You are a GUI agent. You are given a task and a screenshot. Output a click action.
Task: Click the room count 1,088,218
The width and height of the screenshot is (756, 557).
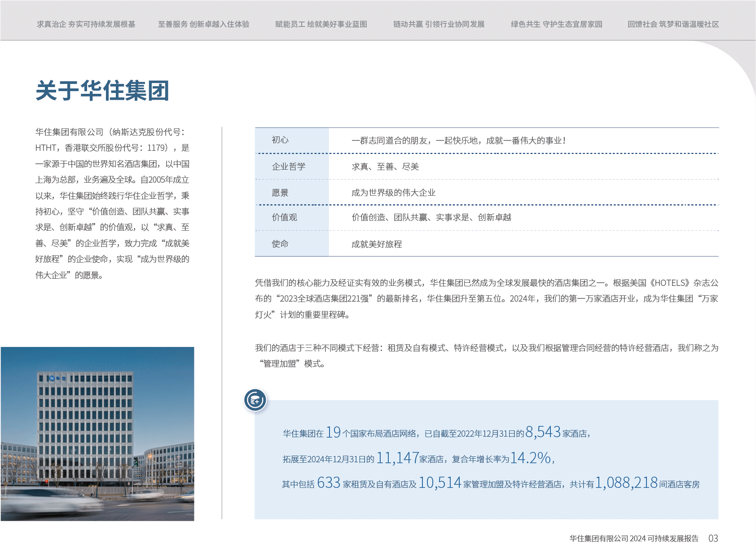tap(626, 482)
